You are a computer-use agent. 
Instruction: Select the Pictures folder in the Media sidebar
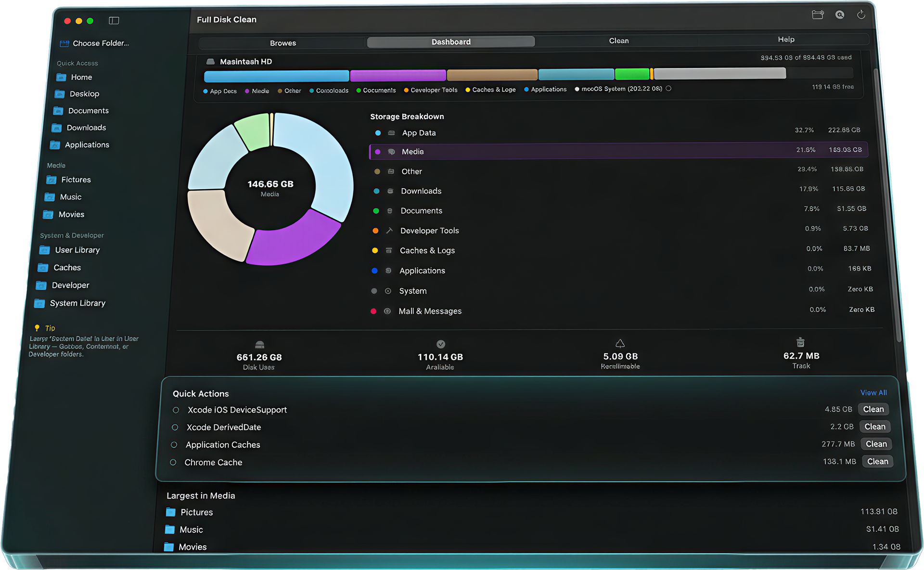tap(76, 180)
